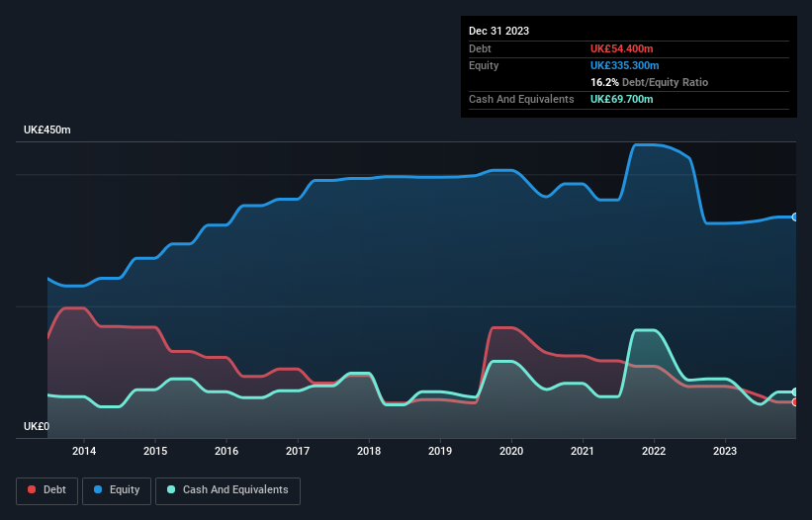Click the UK£450m y-axis label
Screen dimensions: 812x520
point(47,130)
